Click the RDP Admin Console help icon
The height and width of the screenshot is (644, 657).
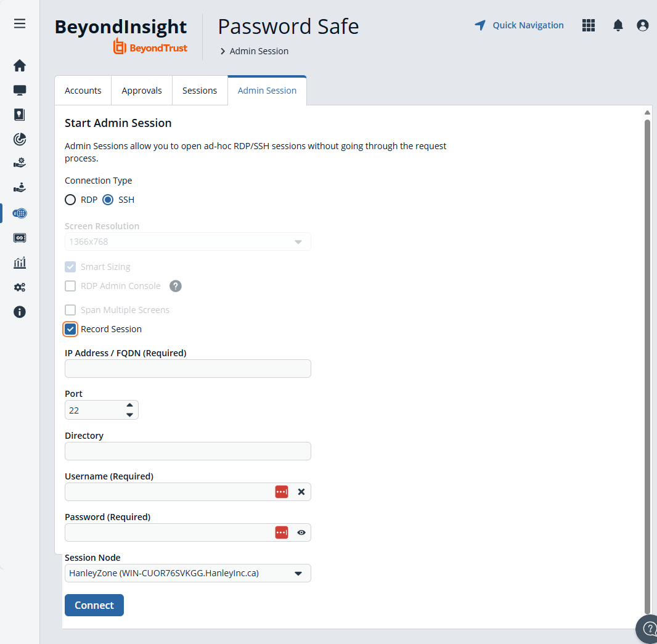[x=176, y=286]
